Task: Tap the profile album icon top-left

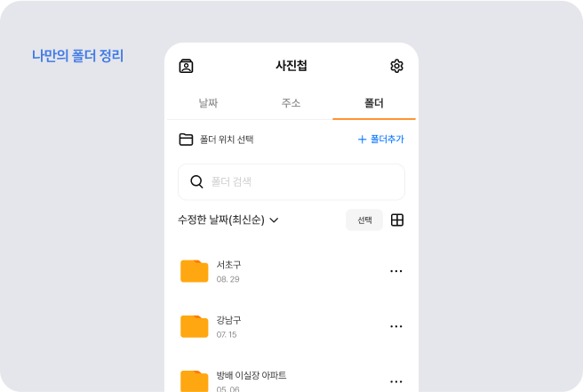Action: tap(186, 66)
